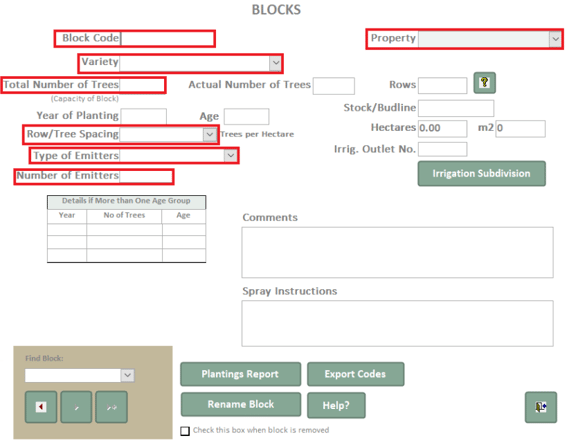Click into the Block Code field

click(167, 38)
